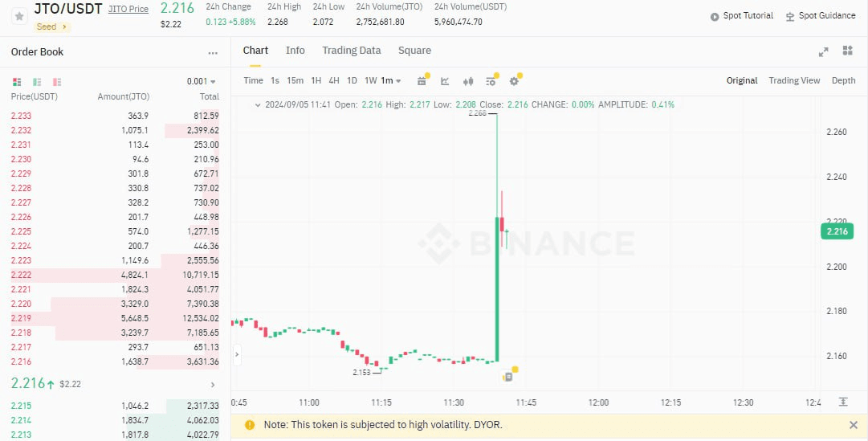Expand chart to fullscreen
This screenshot has width=868, height=441.
point(824,51)
